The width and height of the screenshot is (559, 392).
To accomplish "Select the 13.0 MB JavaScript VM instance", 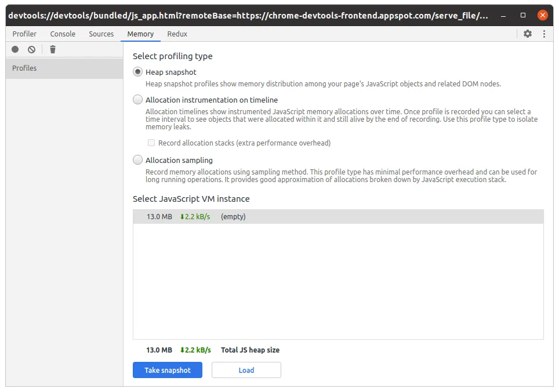I will pyautogui.click(x=339, y=216).
